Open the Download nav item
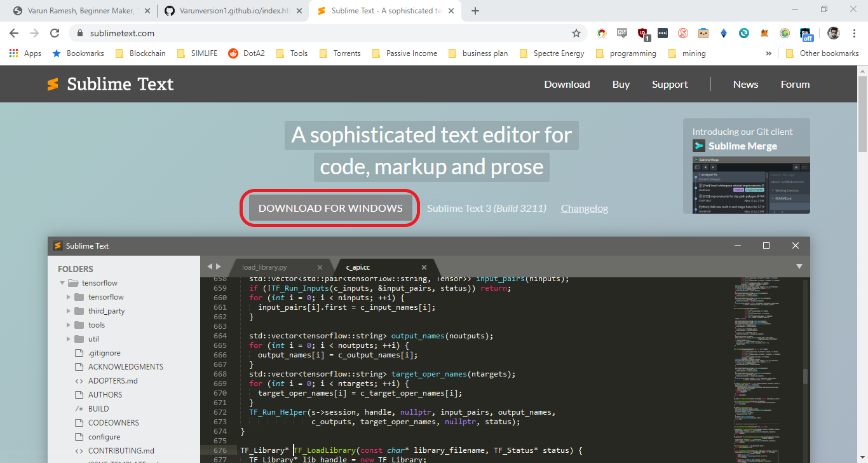Screen dimensions: 868x463 567,84
